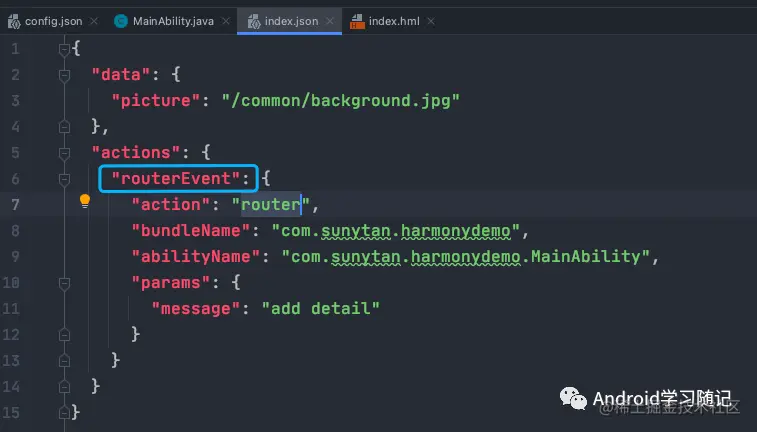Image resolution: width=757 pixels, height=432 pixels.
Task: Click the "picture" key
Action: 156,100
